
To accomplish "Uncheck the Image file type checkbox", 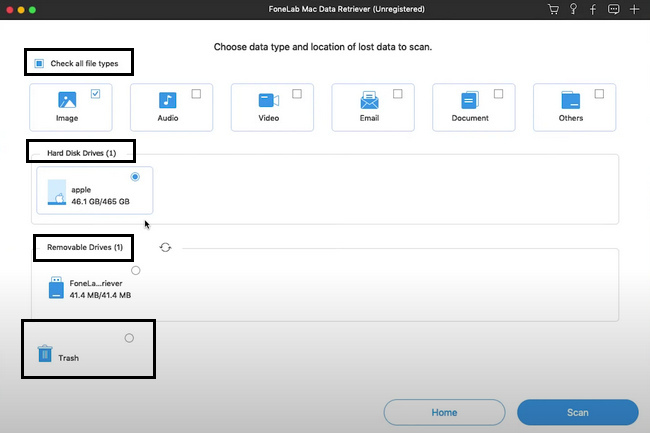I will click(x=95, y=94).
